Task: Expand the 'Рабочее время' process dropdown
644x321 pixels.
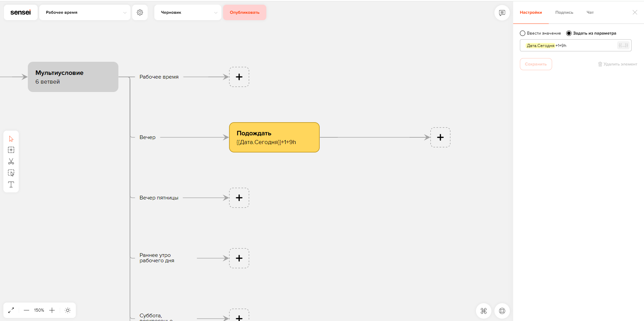Action: tap(85, 12)
